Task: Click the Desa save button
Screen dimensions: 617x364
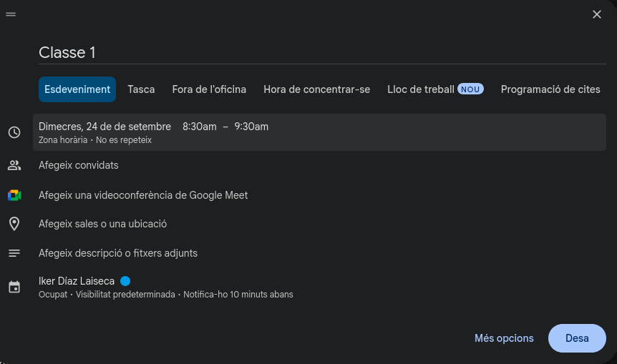Action: pos(577,338)
